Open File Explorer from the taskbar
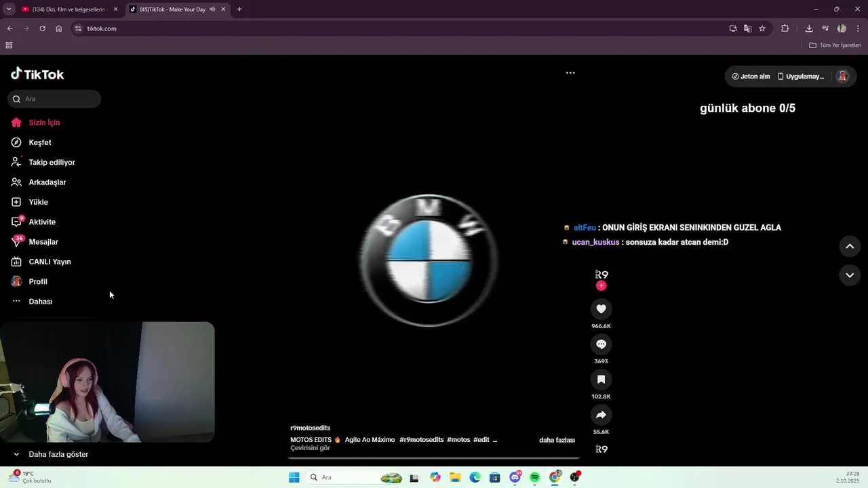The height and width of the screenshot is (488, 868). tap(456, 477)
